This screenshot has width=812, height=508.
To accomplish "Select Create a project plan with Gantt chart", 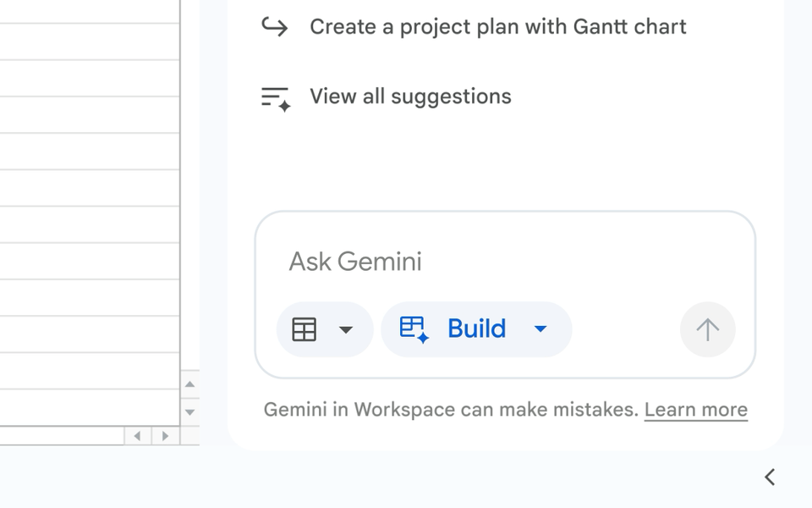I will coord(497,27).
